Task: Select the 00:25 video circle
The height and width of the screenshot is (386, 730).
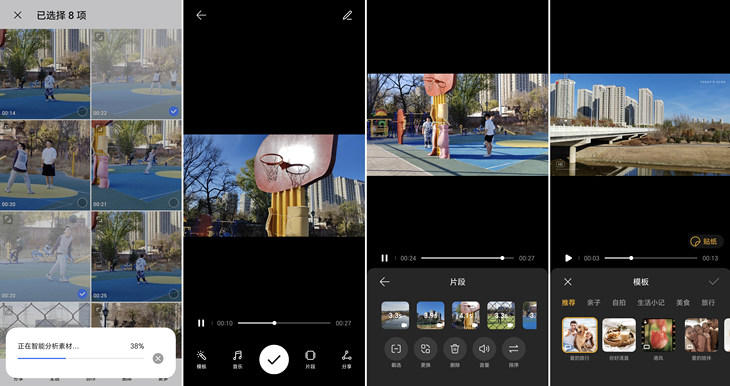Action: tap(174, 294)
